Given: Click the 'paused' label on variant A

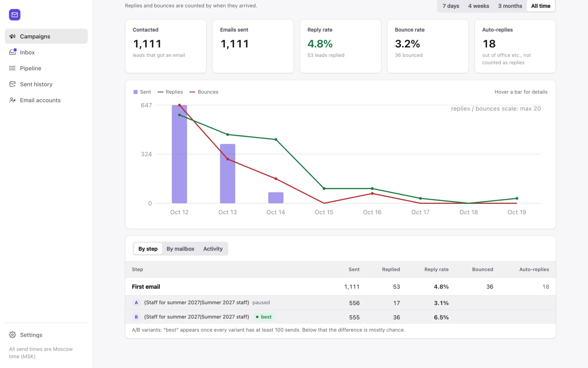Looking at the screenshot, I should tap(261, 302).
